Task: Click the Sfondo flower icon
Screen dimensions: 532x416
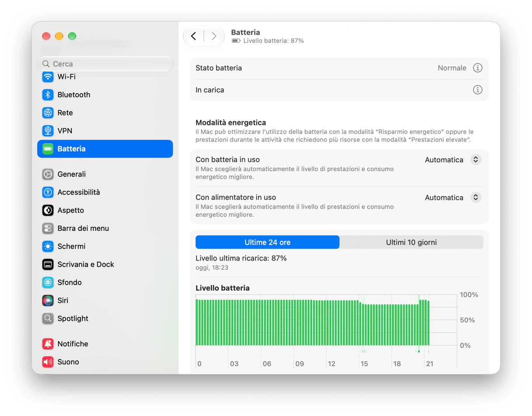Action: [48, 282]
